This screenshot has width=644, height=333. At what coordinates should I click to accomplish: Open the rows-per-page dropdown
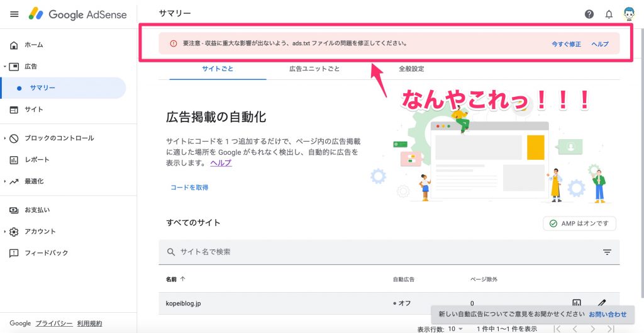coord(455,329)
